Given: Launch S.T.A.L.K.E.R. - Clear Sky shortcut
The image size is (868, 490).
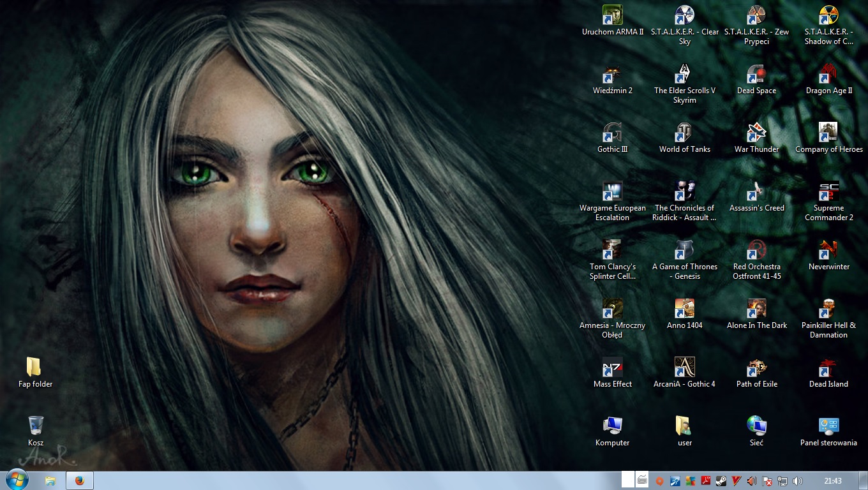Looking at the screenshot, I should point(684,26).
